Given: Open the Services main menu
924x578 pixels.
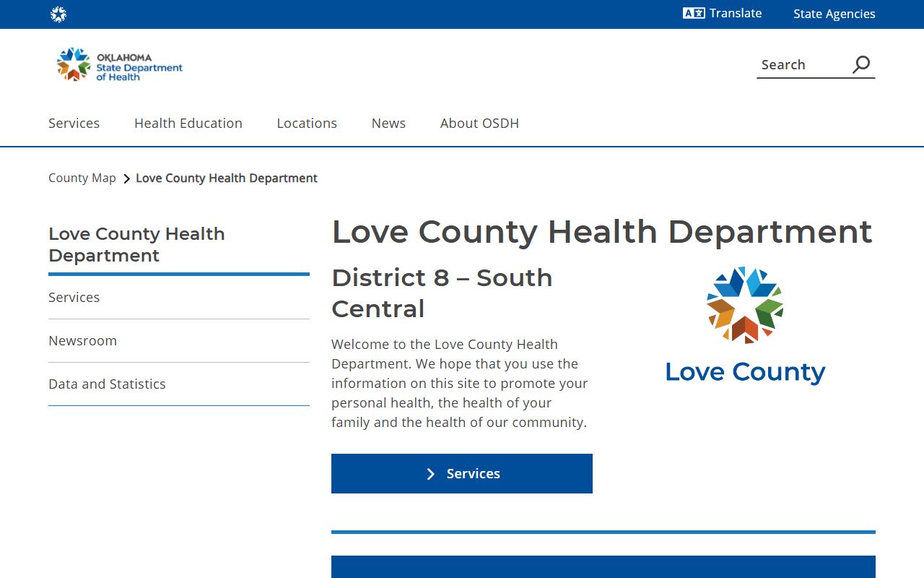Looking at the screenshot, I should (74, 123).
